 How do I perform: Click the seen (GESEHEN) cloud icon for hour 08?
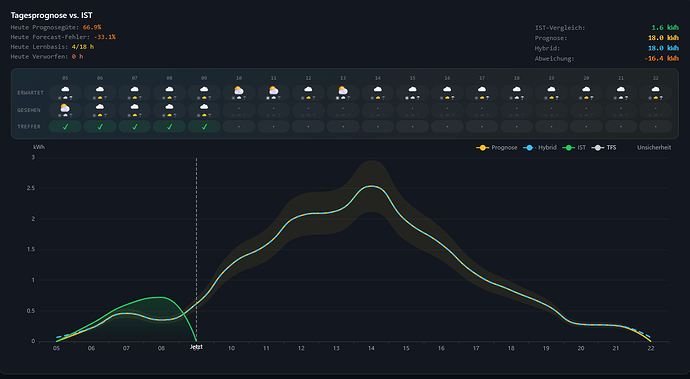(169, 107)
